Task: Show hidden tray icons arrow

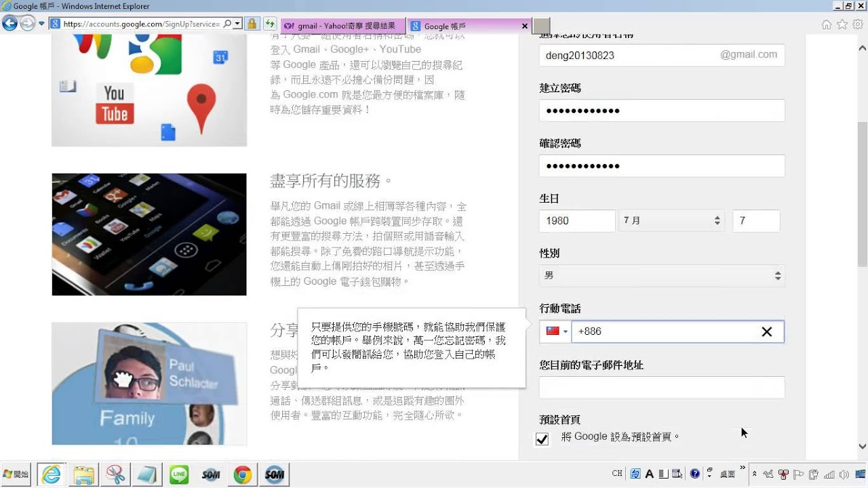Action: [x=755, y=474]
